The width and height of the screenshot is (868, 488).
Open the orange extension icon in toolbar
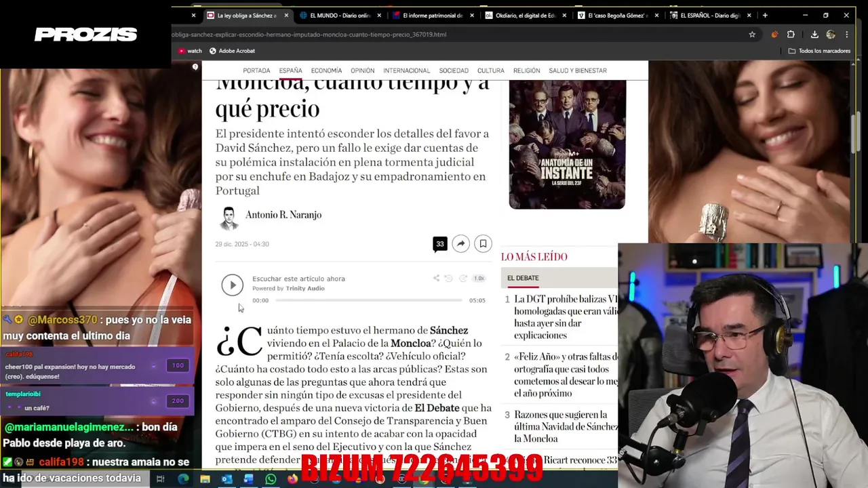coord(774,35)
